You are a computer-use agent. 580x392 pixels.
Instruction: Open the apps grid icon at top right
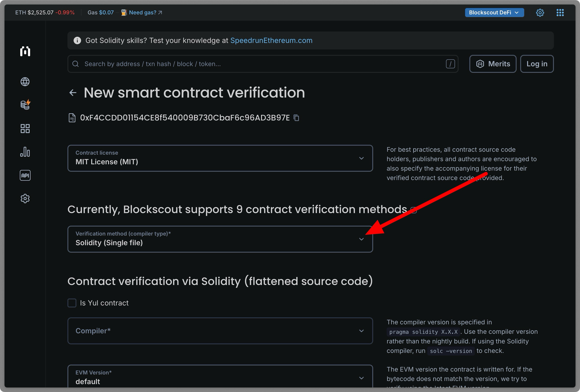(x=560, y=12)
